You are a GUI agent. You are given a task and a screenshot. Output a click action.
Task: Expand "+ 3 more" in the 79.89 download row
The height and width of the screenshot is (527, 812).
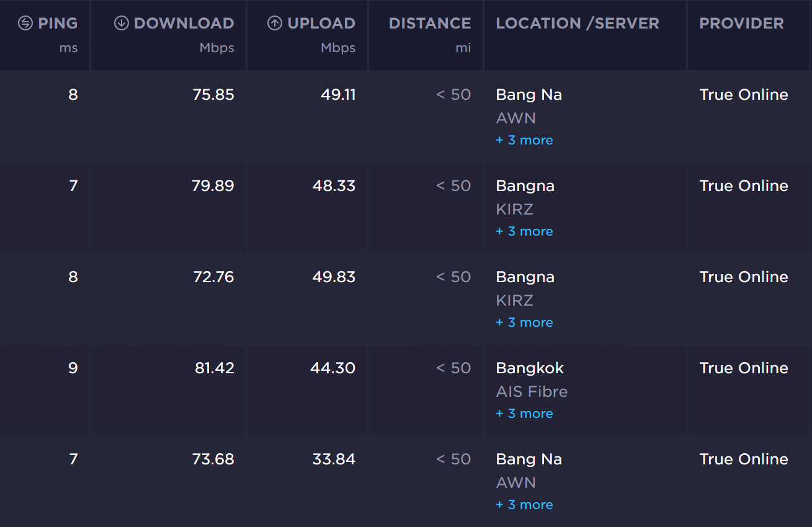[524, 231]
